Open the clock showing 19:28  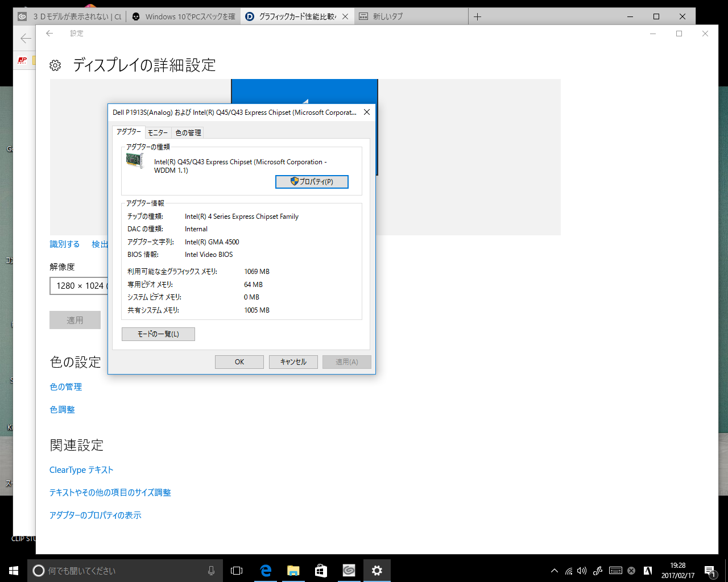[678, 571]
